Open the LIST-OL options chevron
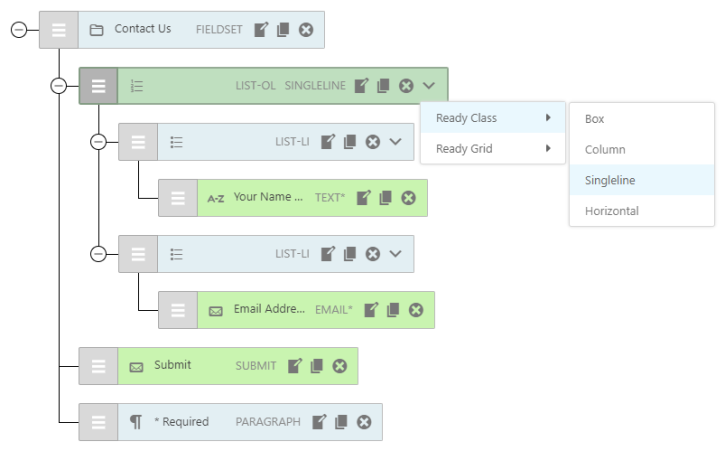Viewport: 725px width, 451px height. click(429, 86)
